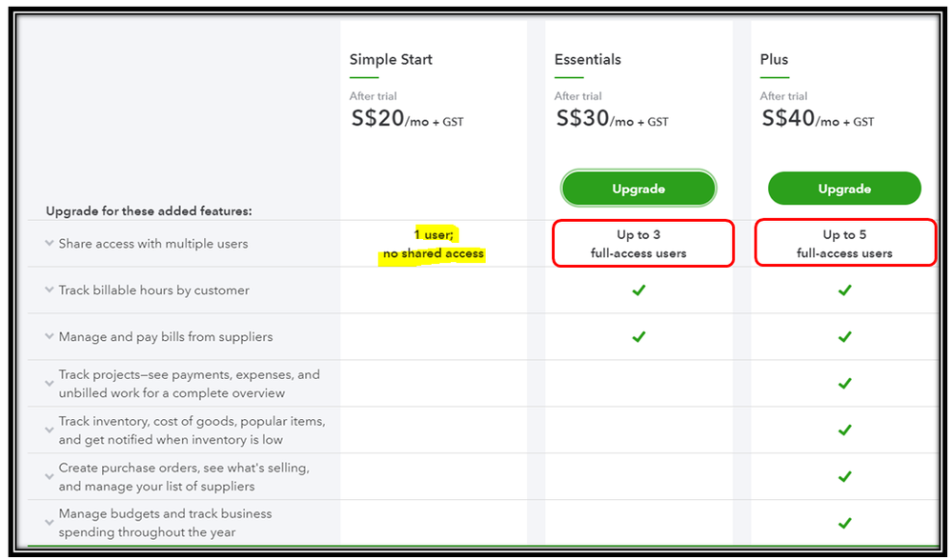Expand the 'Manage budgets' feature chevron
952x560 pixels.
pos(50,523)
